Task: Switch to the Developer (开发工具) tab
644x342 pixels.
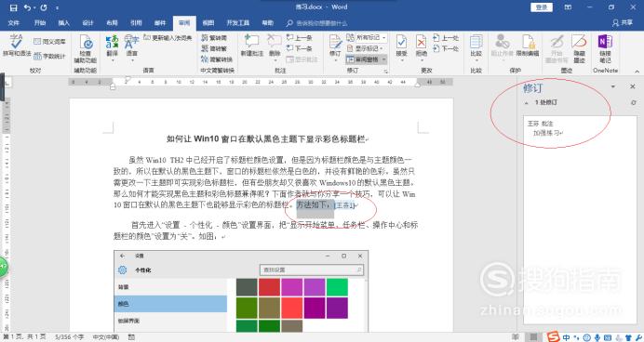Action: tap(238, 23)
